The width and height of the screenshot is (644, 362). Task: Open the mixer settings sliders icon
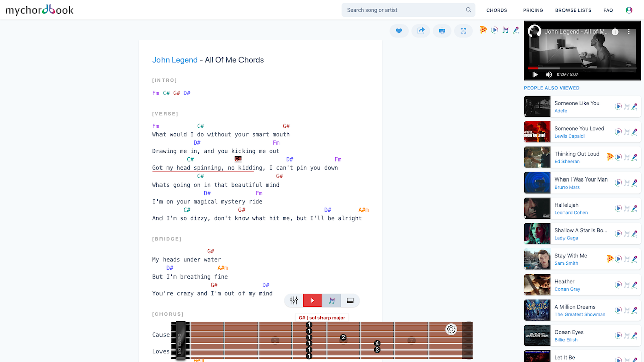(294, 301)
